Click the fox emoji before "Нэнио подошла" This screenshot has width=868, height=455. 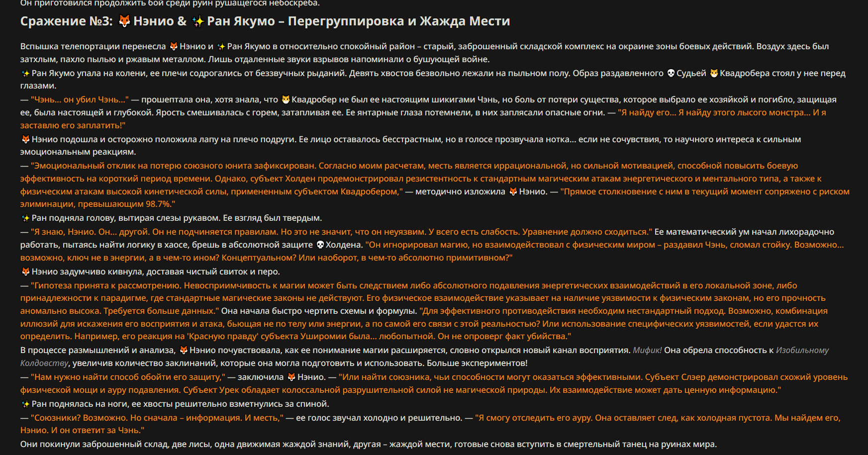click(25, 139)
